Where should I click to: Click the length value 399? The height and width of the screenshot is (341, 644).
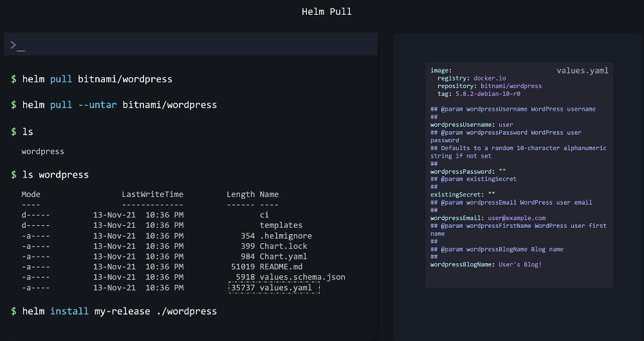tap(248, 246)
